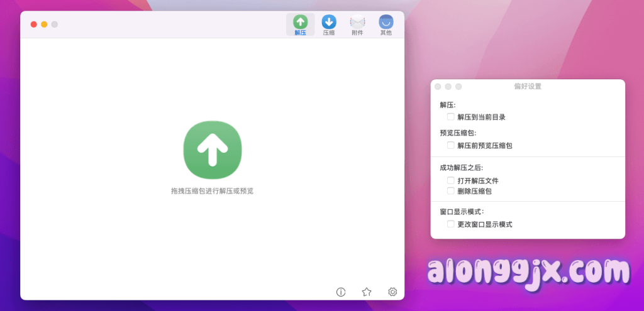Check the 删除压缩包 checkbox
The width and height of the screenshot is (644, 311).
(451, 190)
